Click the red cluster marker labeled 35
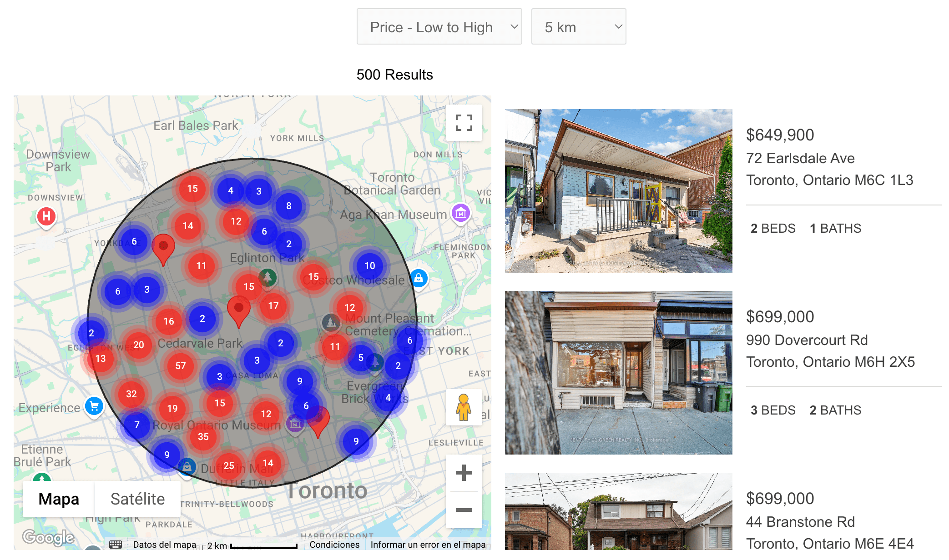Screen dimensions: 949x560 point(203,437)
